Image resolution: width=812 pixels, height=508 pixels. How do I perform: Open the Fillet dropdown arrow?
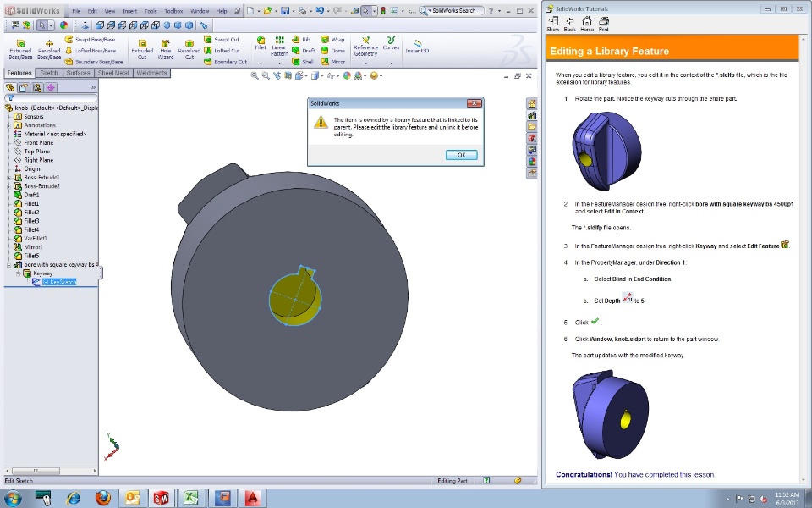[261, 63]
